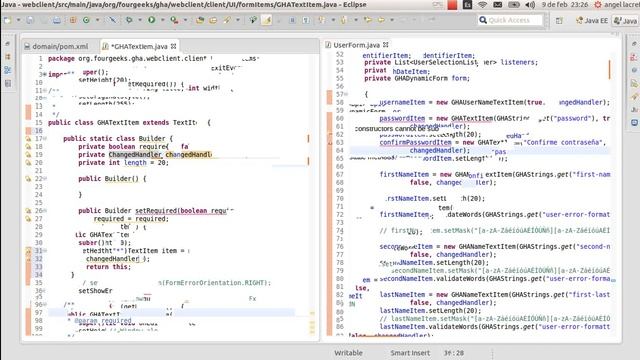640x360 pixels.
Task: Click the Debug bug icon
Action: click(129, 20)
